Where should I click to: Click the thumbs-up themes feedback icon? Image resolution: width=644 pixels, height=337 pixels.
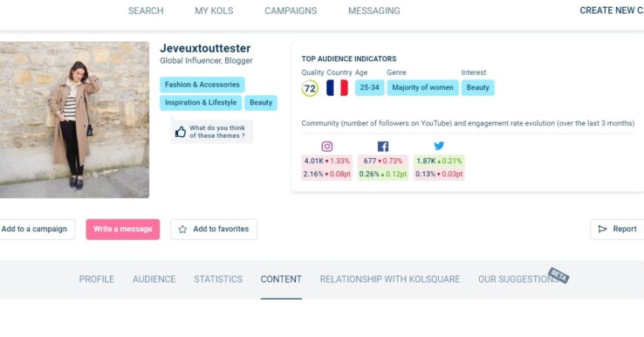[x=181, y=132]
